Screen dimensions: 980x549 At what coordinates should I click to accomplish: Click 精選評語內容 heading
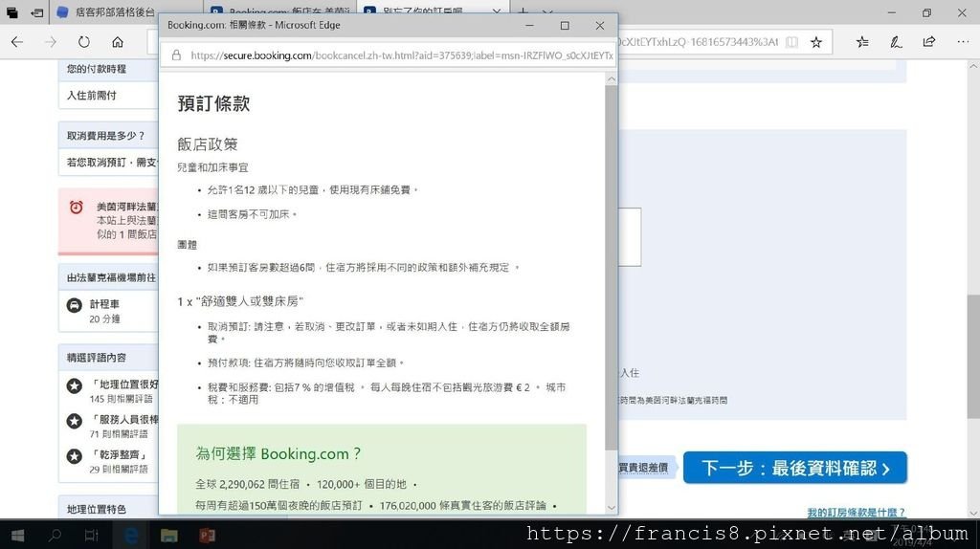[x=97, y=358]
